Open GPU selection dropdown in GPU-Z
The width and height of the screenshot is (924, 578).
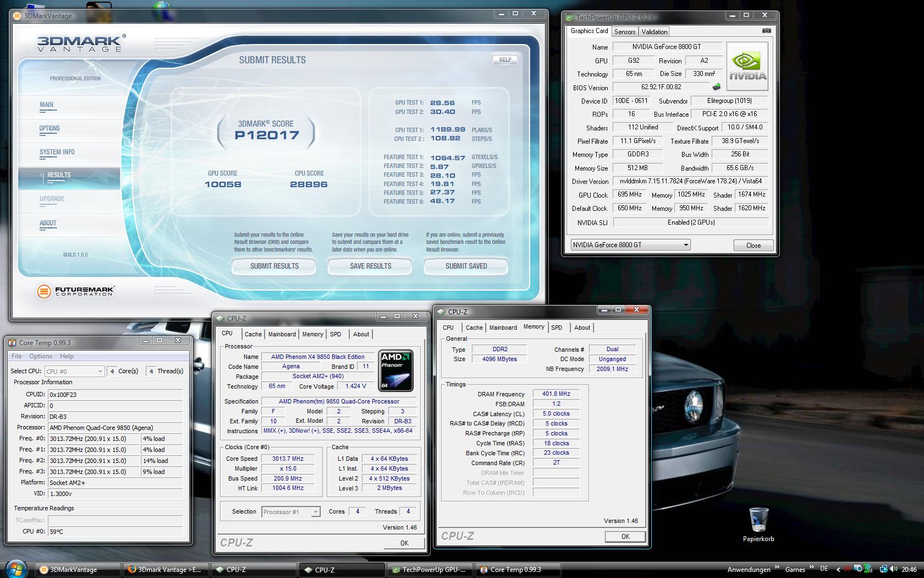pyautogui.click(x=630, y=245)
